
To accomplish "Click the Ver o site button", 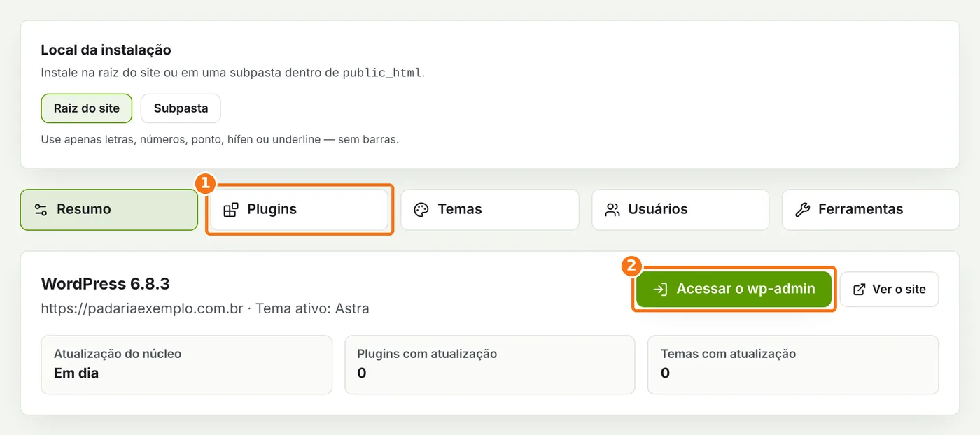I will point(889,289).
